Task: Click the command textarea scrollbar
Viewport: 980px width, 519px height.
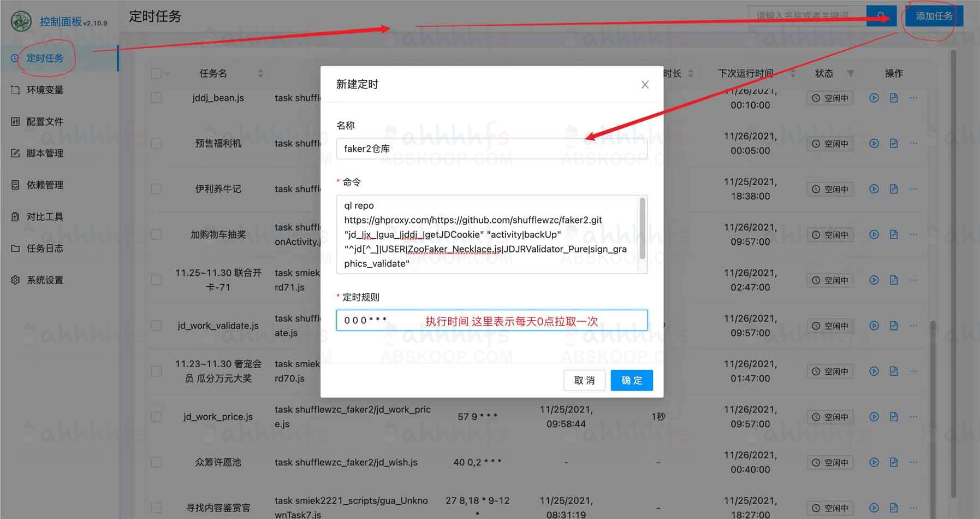Action: point(642,229)
